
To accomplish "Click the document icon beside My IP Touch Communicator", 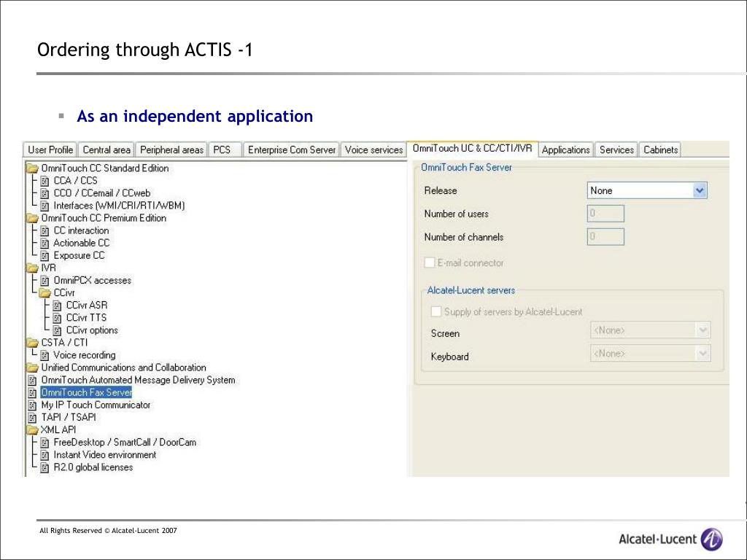I will click(32, 405).
